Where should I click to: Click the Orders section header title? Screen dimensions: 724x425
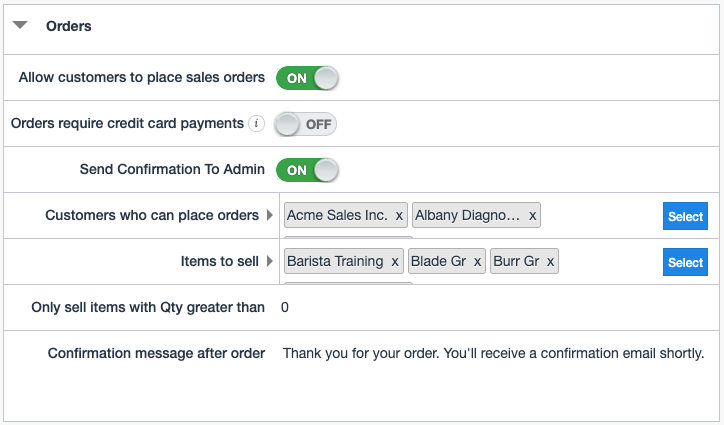point(69,26)
